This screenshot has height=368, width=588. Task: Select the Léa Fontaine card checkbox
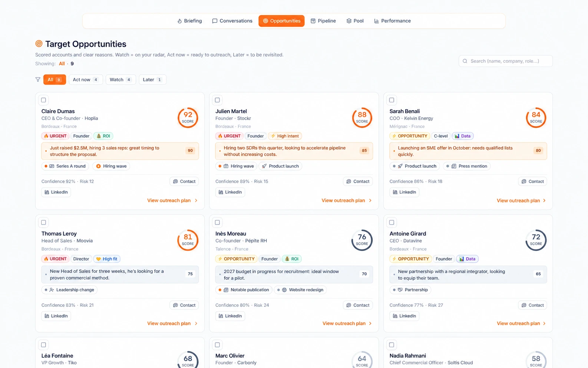click(43, 345)
